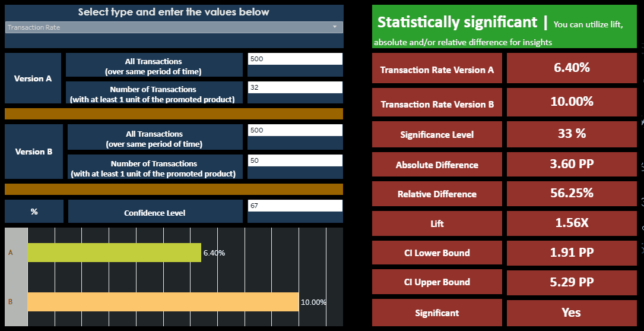Select the Transaction Rate Version B value 10.00%
This screenshot has width=644, height=331.
click(572, 102)
